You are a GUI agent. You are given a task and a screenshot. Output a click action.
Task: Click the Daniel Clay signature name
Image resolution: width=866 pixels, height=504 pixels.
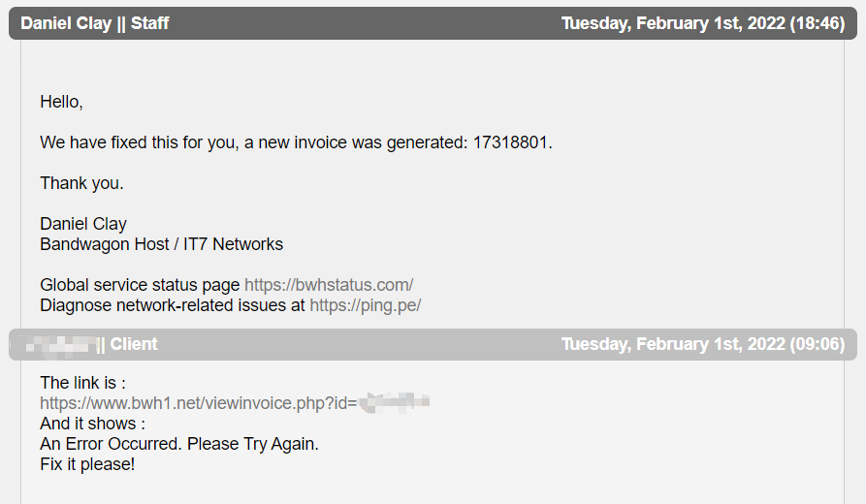(x=83, y=224)
